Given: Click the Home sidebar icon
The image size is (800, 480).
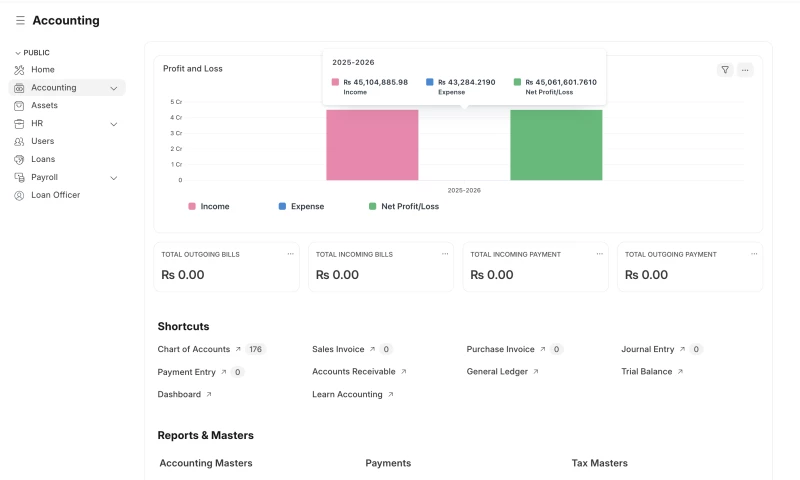Looking at the screenshot, I should point(19,70).
